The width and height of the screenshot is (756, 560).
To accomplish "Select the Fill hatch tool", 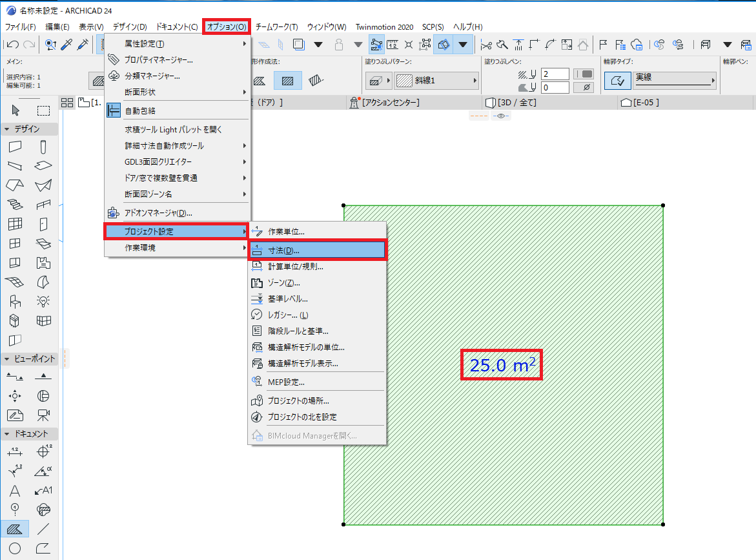I will (15, 529).
